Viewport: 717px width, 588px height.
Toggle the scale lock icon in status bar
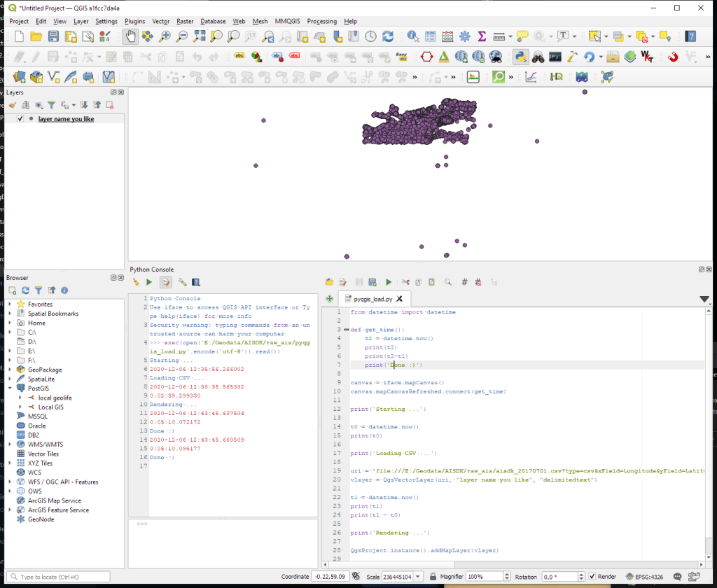[433, 577]
